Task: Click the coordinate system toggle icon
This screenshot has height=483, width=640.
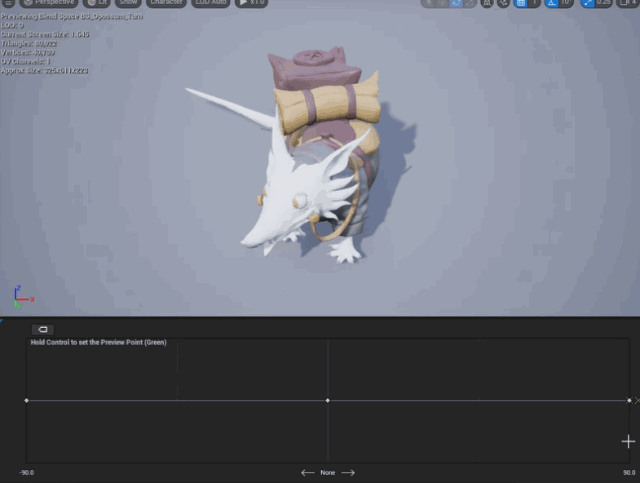Action: pyautogui.click(x=485, y=3)
